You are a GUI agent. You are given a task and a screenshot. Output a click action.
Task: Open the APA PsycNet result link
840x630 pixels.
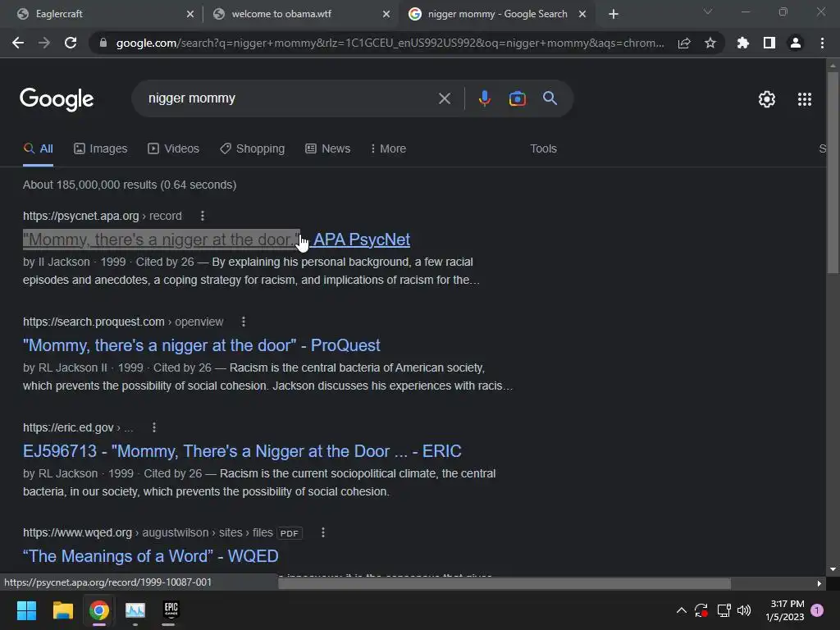tap(217, 240)
